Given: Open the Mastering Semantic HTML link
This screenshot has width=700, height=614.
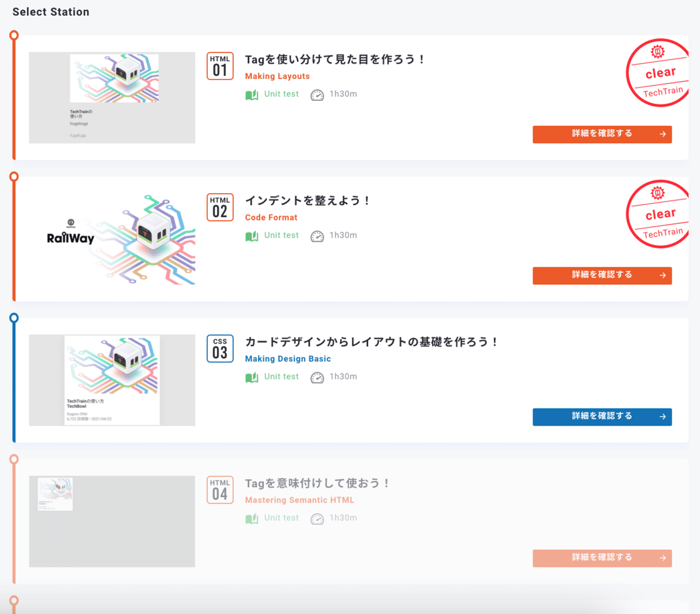Looking at the screenshot, I should click(x=299, y=500).
